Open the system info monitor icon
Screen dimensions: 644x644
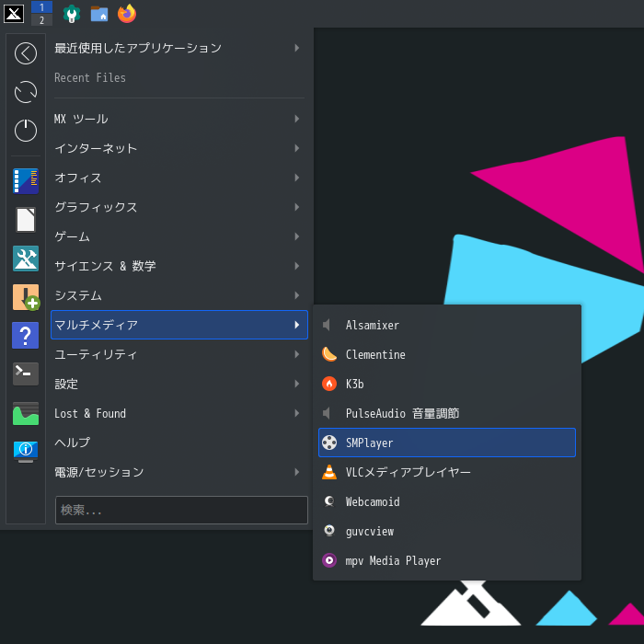pyautogui.click(x=26, y=452)
